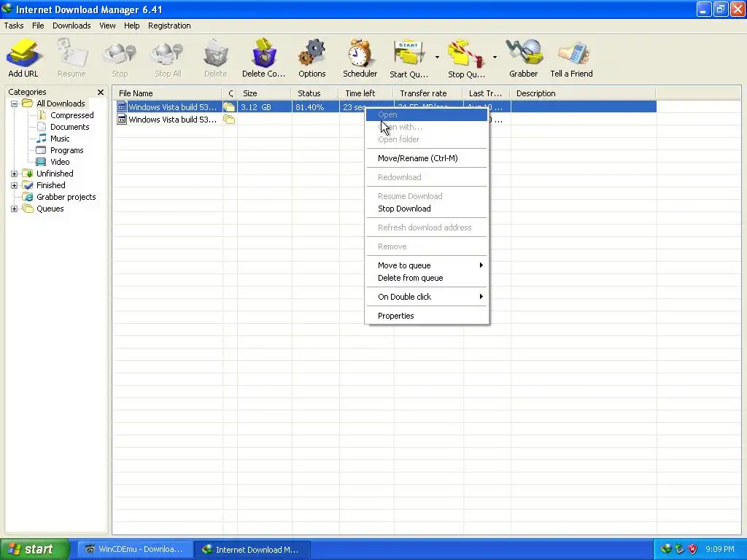Click the Stop All toolbar icon
Screen dimensions: 747x560
pos(168,58)
